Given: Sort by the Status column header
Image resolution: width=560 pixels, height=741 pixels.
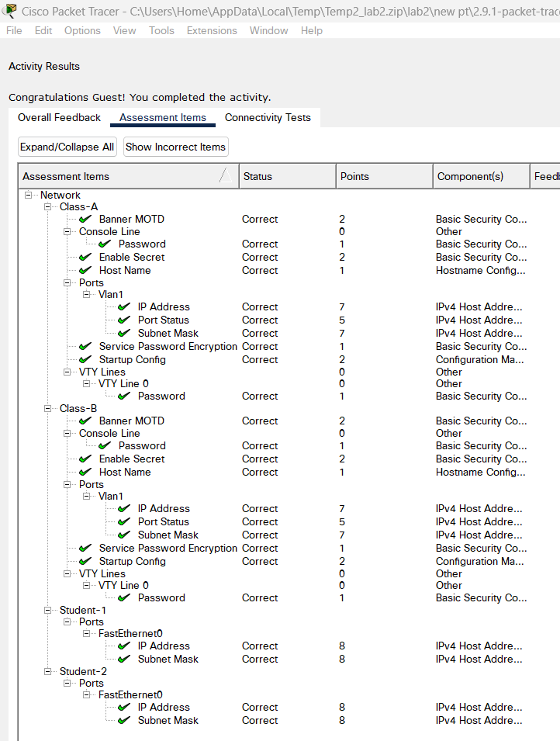Looking at the screenshot, I should [287, 176].
